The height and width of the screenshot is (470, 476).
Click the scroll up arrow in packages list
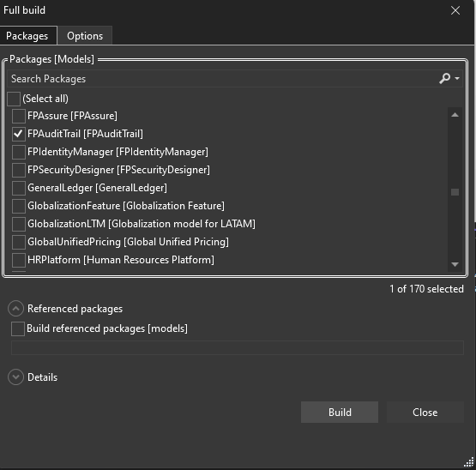(455, 115)
